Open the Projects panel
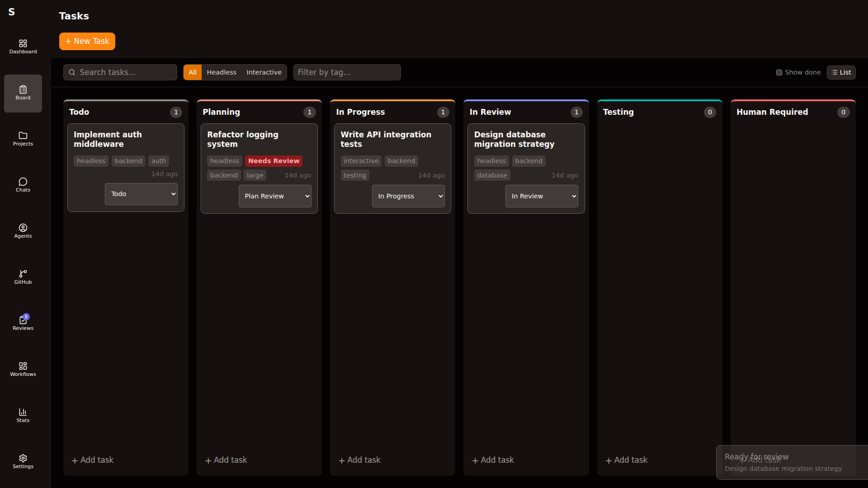The width and height of the screenshot is (868, 488). 23,139
